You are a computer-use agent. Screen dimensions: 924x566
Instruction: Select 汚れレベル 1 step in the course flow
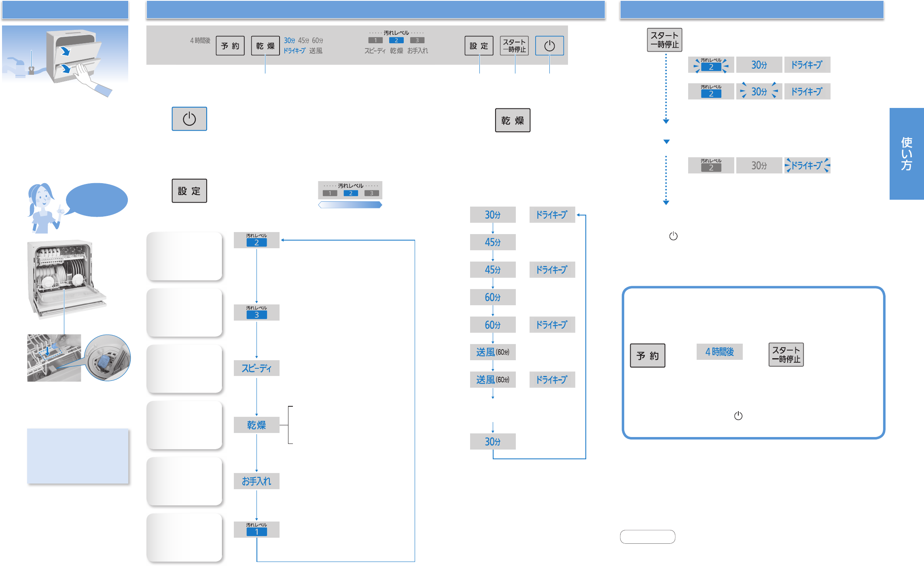256,530
